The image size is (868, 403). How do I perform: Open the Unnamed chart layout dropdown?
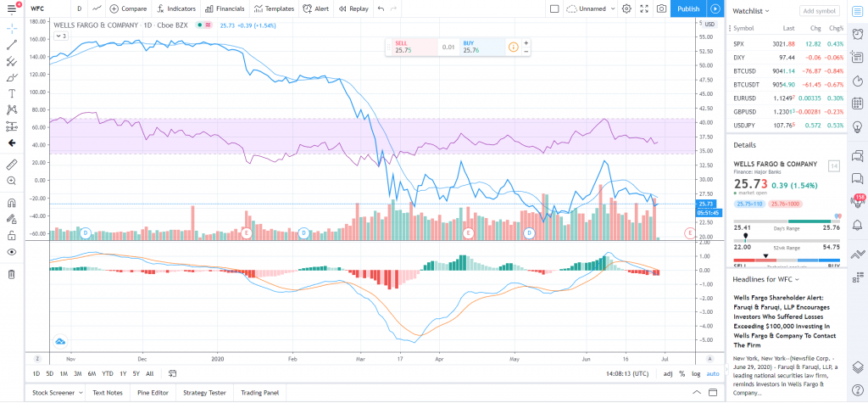(591, 8)
